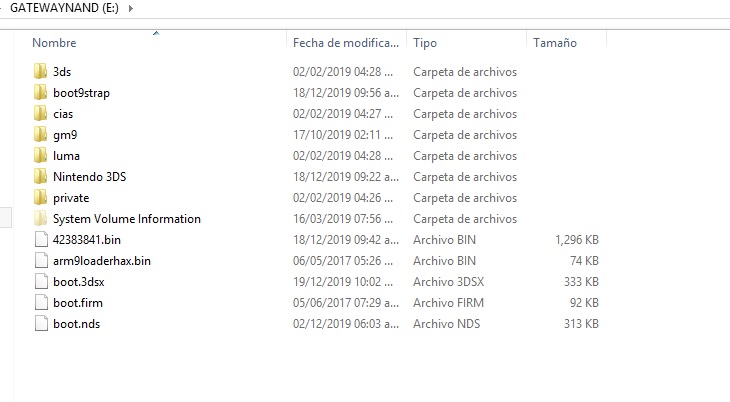Select the boot.3dsx file name

click(79, 281)
